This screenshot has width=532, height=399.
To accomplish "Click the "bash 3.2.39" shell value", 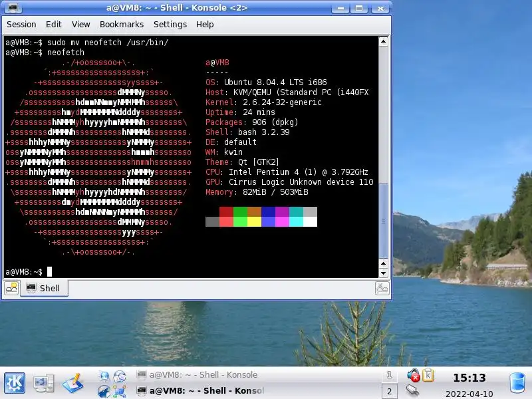I will coord(263,132).
